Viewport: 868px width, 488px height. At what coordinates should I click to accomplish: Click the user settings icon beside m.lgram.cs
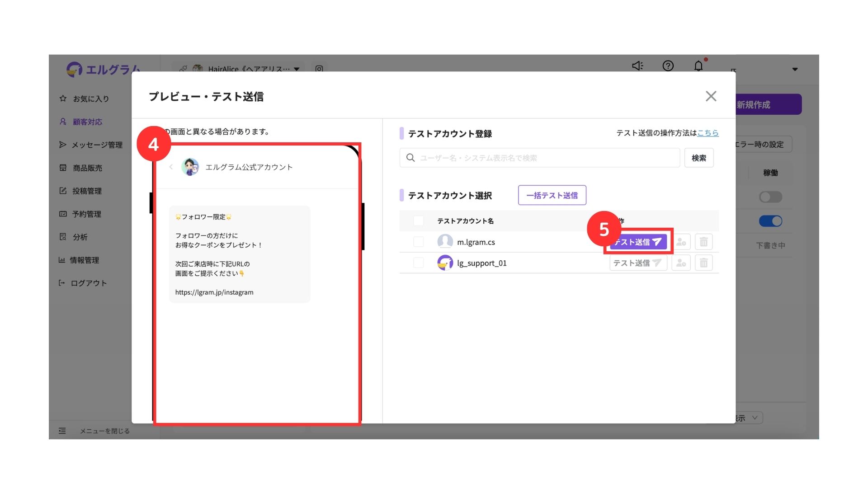click(681, 242)
